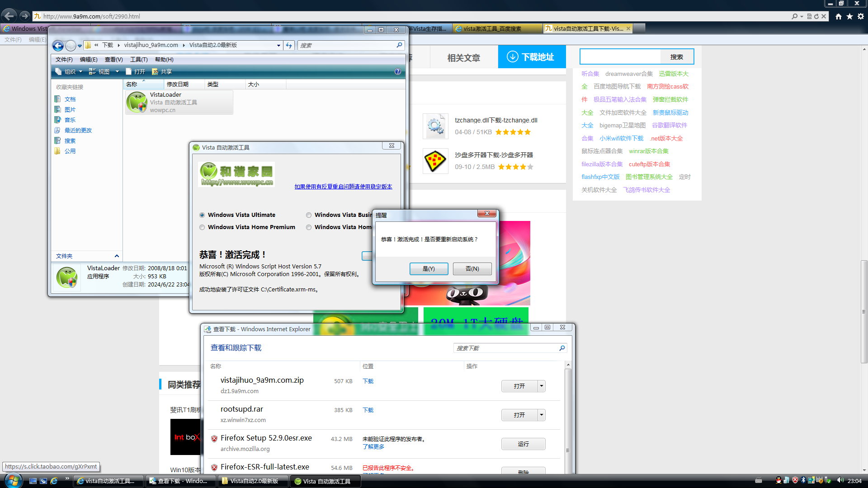Open browser Tools gear icon
Image resolution: width=868 pixels, height=488 pixels.
(861, 16)
